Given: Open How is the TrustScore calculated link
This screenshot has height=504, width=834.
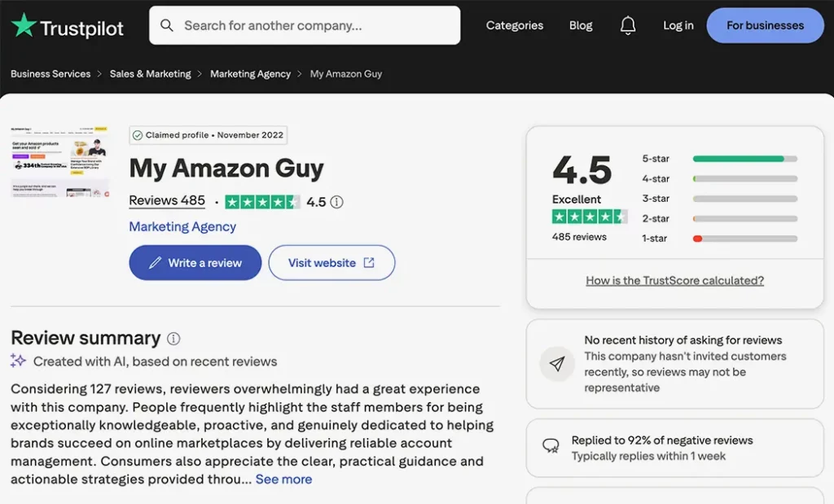Looking at the screenshot, I should [x=674, y=280].
